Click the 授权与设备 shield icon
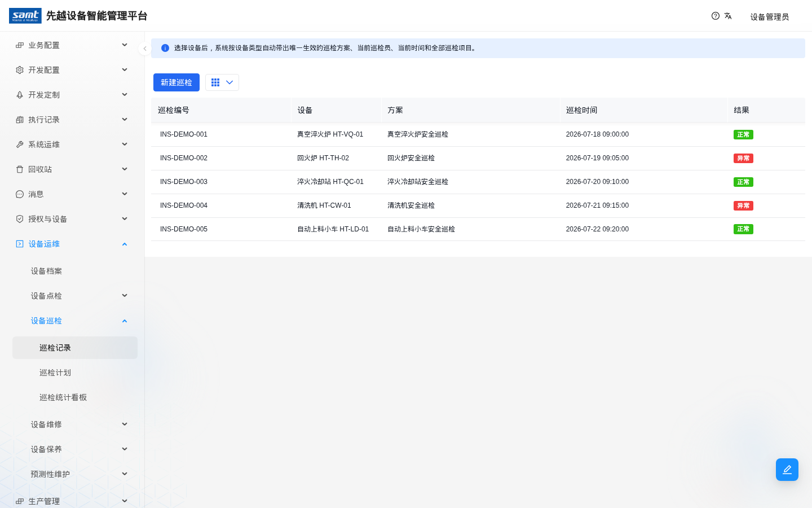812x508 pixels. coord(20,219)
